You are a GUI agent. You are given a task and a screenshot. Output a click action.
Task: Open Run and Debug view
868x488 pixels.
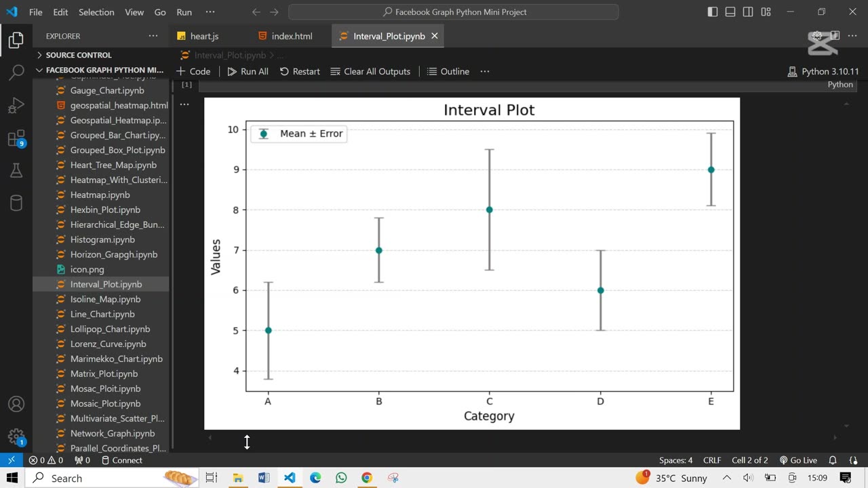pos(16,105)
